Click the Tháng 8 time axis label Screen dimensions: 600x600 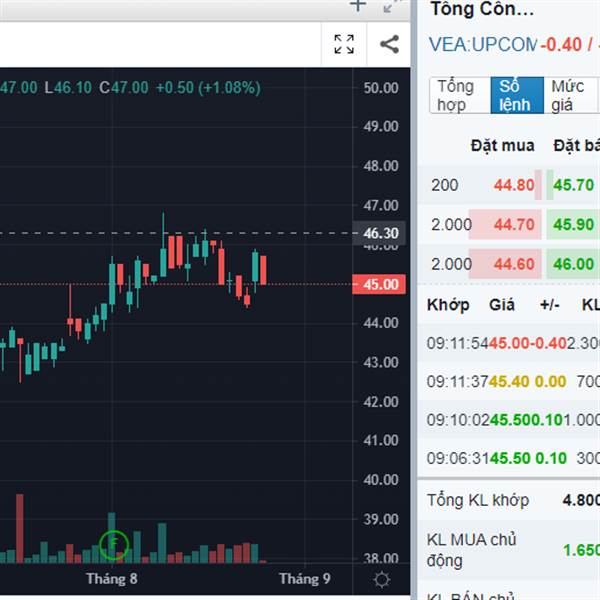pyautogui.click(x=111, y=579)
